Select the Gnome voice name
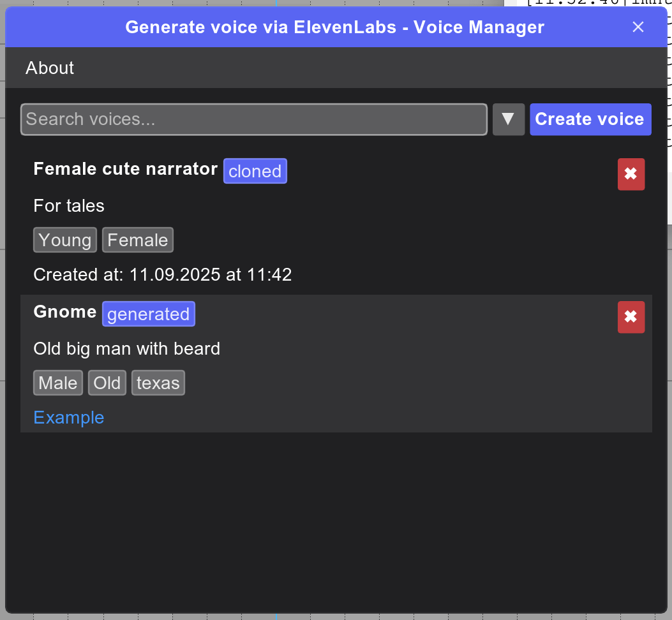 [x=65, y=311]
